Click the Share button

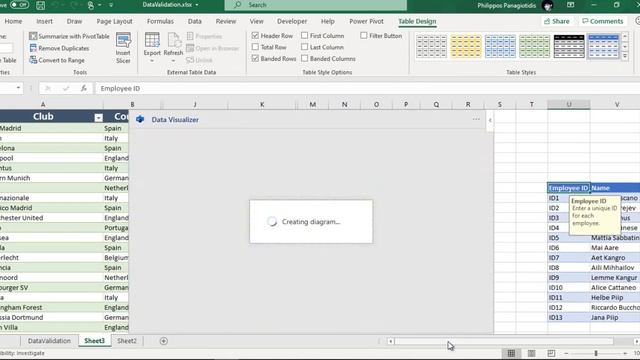(557, 21)
